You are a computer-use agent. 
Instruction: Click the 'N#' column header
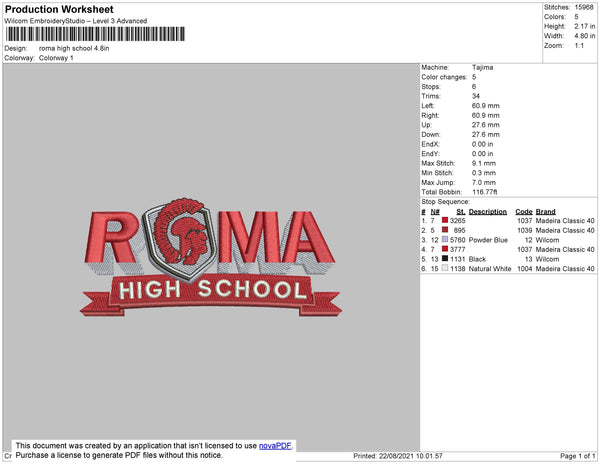[435, 212]
